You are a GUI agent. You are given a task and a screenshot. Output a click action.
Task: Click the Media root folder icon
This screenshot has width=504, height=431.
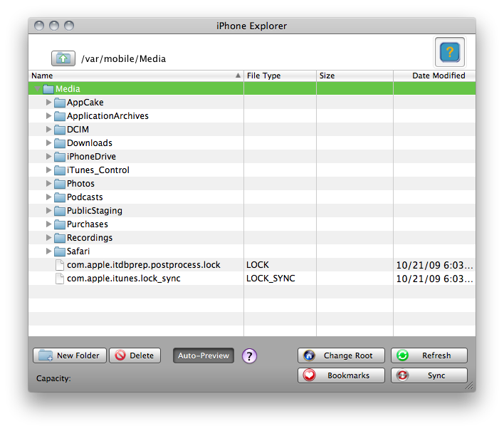48,88
